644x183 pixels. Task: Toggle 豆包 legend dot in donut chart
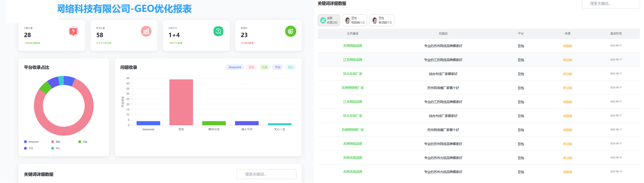(53, 142)
